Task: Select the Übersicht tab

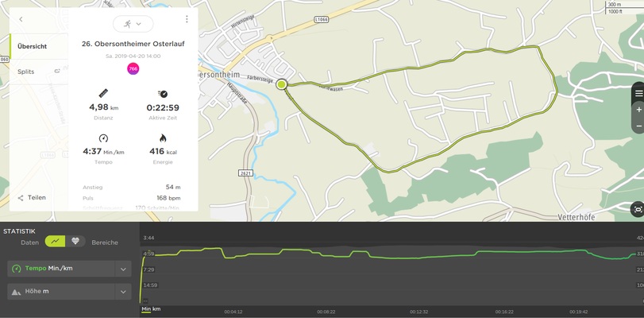Action: point(33,46)
